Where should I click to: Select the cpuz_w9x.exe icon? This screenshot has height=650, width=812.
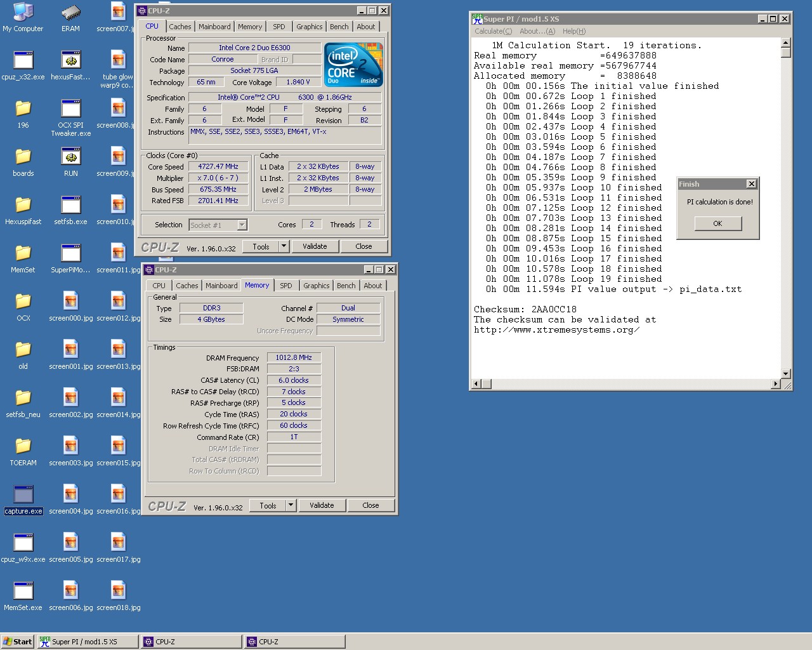(x=23, y=548)
